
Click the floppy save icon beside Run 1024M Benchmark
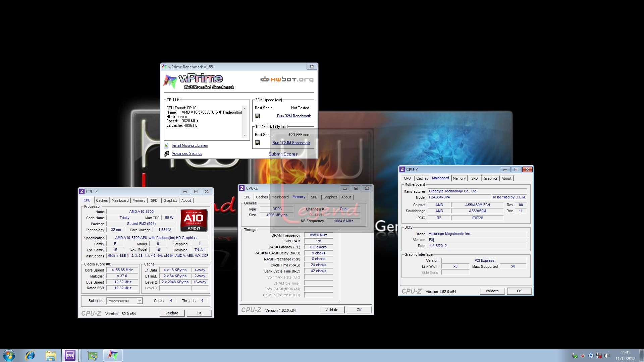(x=257, y=143)
